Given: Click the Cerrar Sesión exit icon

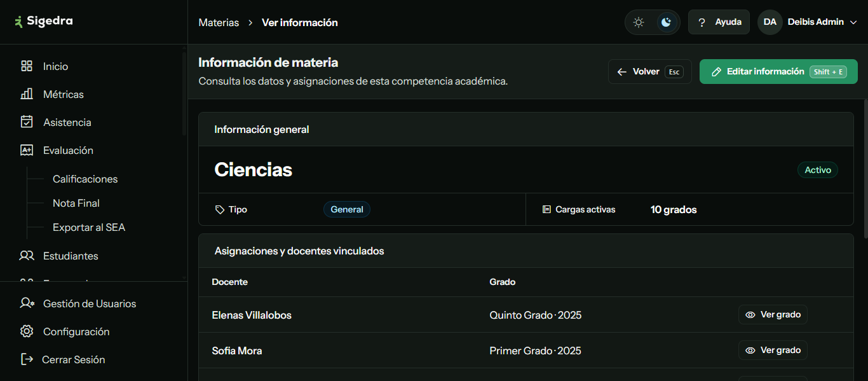Looking at the screenshot, I should click(27, 359).
